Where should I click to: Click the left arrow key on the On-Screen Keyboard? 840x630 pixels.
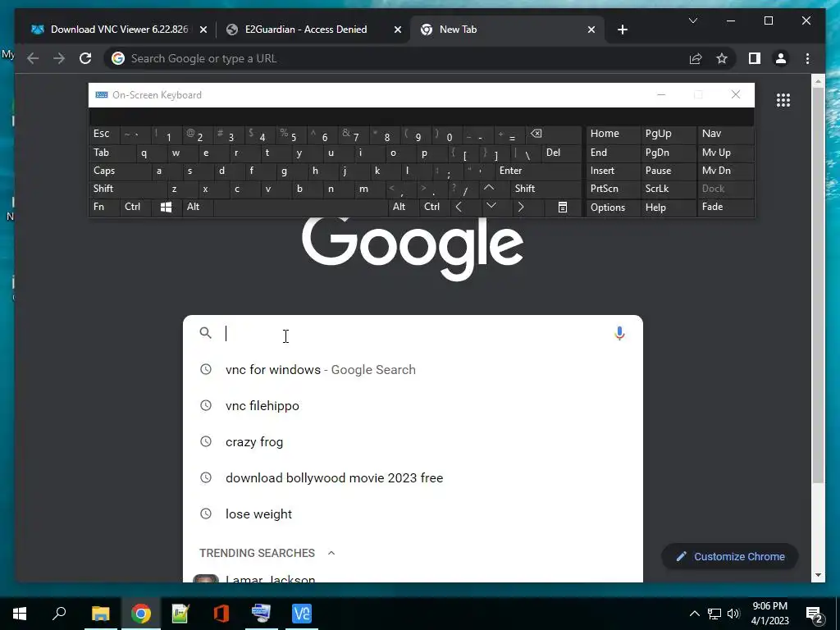coord(459,207)
